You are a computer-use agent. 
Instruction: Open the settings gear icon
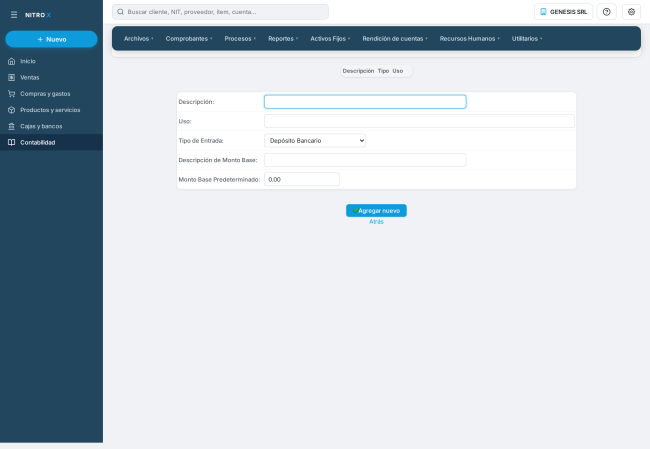point(631,12)
